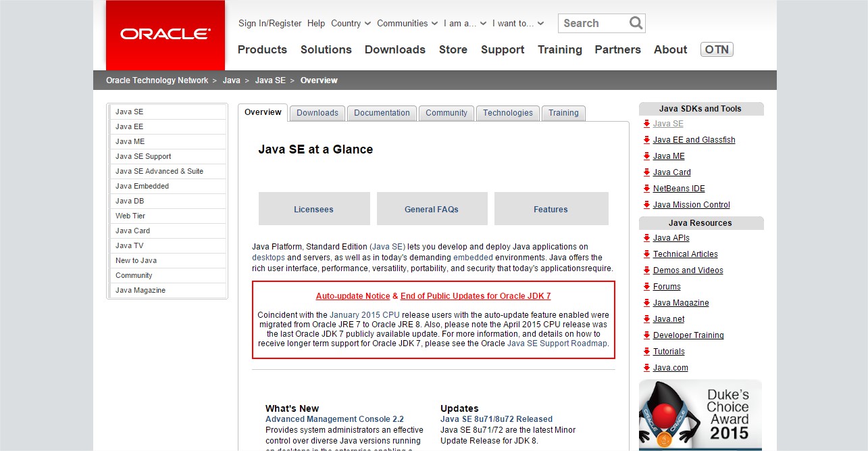Select Java SE Advanced & Suite in sidebar
The image size is (868, 451).
[x=168, y=171]
